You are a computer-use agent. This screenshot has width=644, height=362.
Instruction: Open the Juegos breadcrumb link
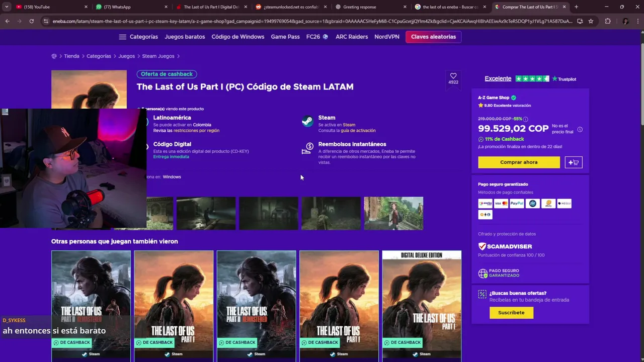[x=126, y=56]
